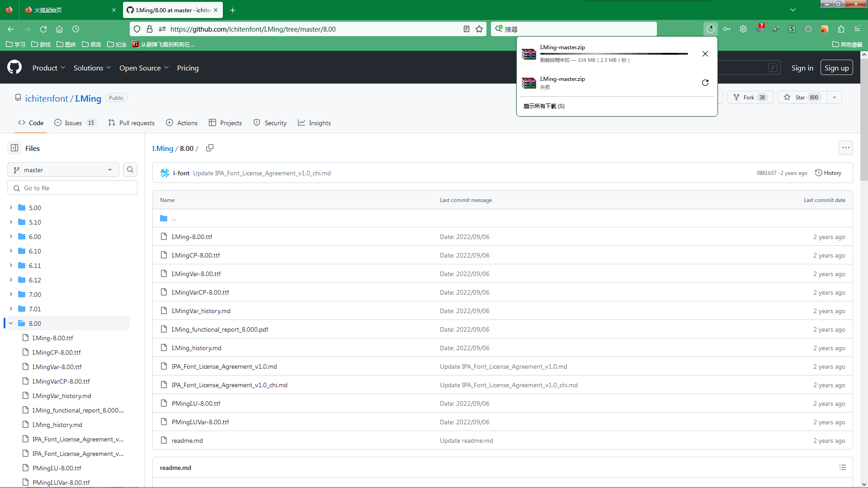Screen dimensions: 868x488
Task: Open the Projects tab
Action: [225, 123]
